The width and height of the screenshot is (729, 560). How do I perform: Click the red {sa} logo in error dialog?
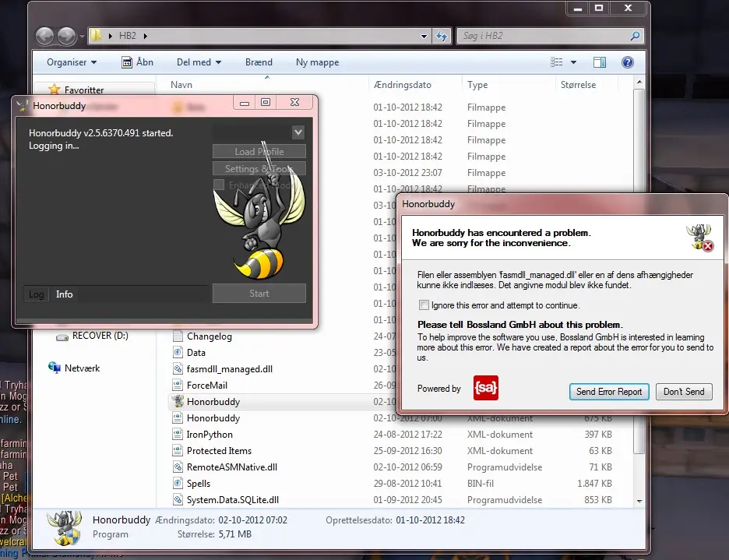click(486, 388)
